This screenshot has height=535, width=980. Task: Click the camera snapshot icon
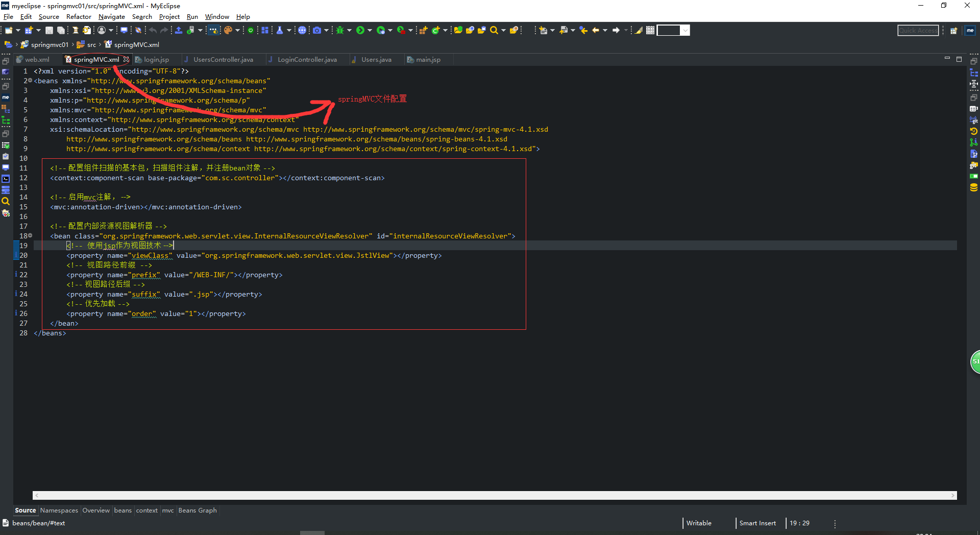coord(317,31)
